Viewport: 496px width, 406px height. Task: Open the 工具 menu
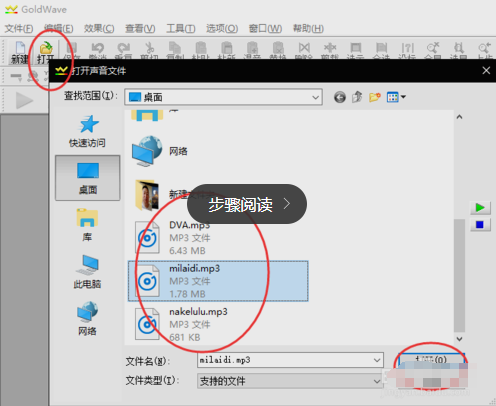tap(181, 29)
